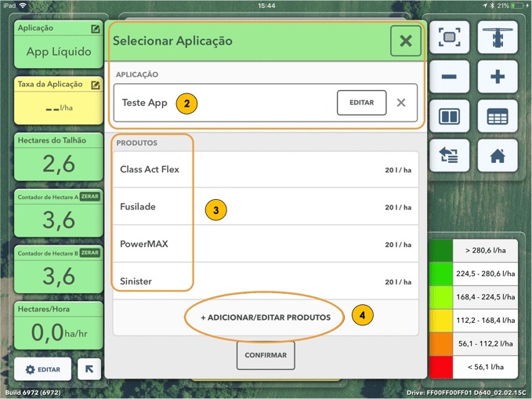Reset Contador de Hectare A with ZERAR
The width and height of the screenshot is (532, 399).
[x=89, y=197]
